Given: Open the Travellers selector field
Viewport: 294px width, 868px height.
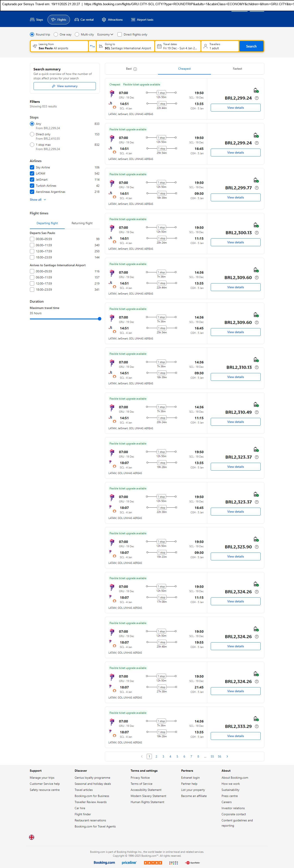Looking at the screenshot, I should coord(220,46).
